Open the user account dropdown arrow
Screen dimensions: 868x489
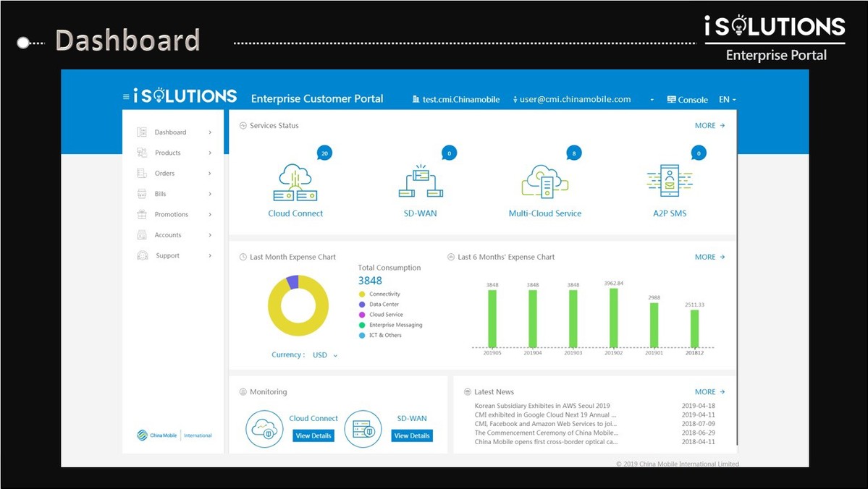tap(652, 100)
